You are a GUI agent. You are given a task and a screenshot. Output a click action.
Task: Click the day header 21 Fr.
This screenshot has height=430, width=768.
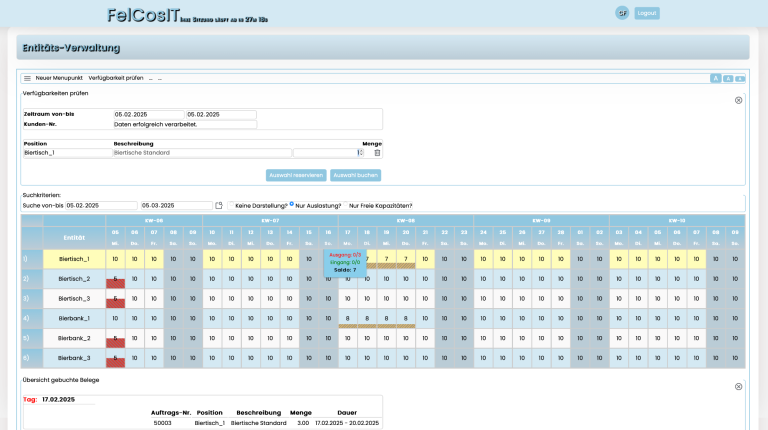(x=425, y=238)
